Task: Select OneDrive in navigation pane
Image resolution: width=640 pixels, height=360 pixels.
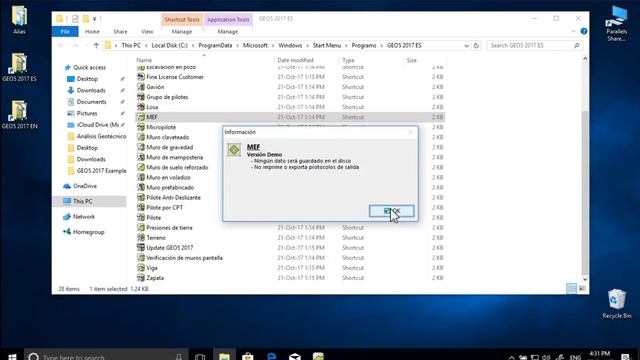Action: (84, 186)
